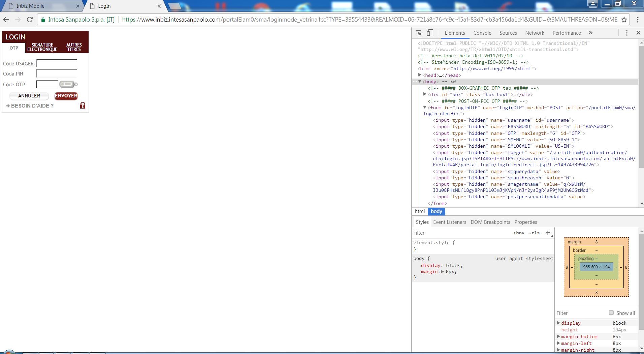Close the DevTools panel
The width and height of the screenshot is (644, 354).
click(638, 33)
